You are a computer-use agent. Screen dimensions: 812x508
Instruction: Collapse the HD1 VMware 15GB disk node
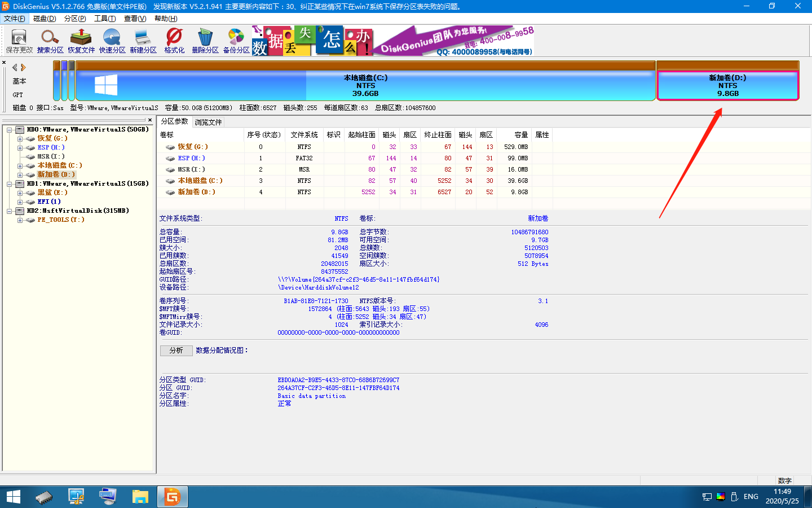click(10, 184)
